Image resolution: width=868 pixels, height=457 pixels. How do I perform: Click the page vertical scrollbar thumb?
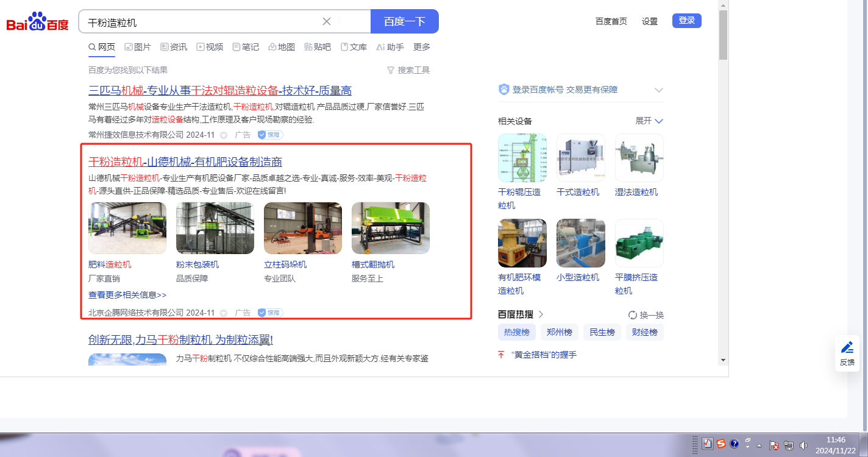pyautogui.click(x=724, y=35)
